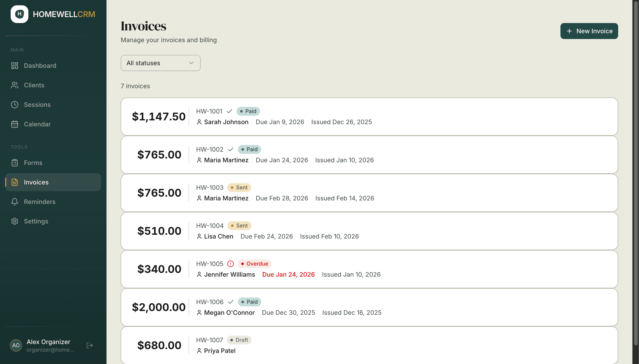Open Clients via the people icon
Viewport: 639px width, 364px height.
14,85
